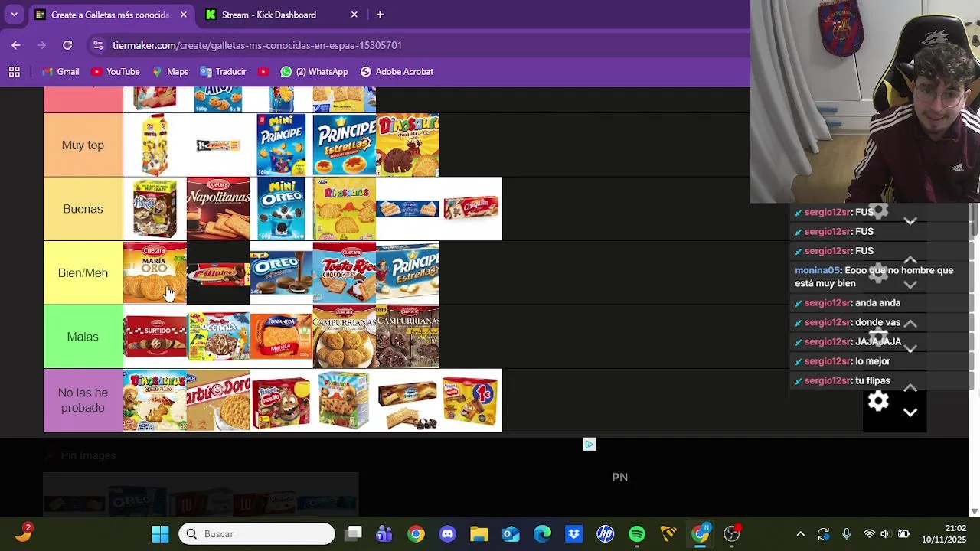
Task: Go back in browser history
Action: pos(16,45)
